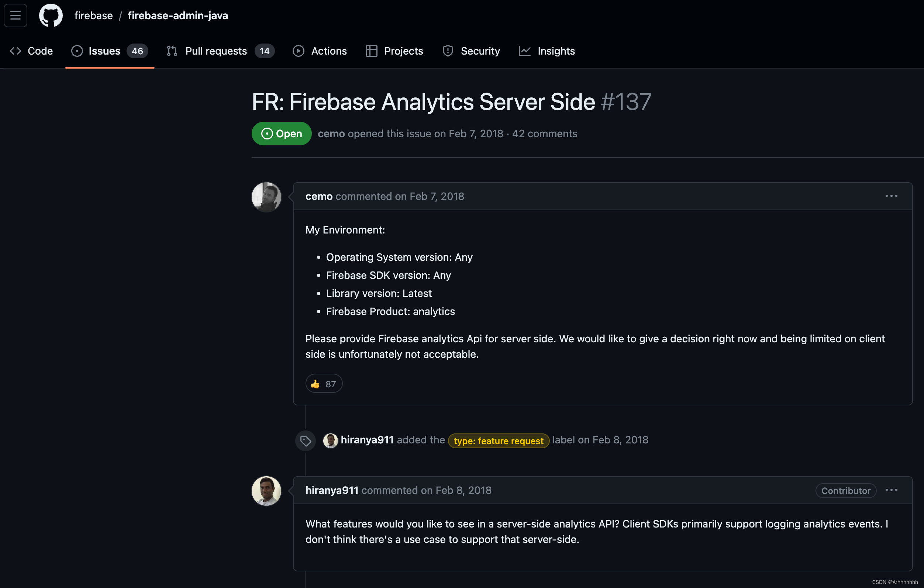
Task: Open the firebase organization link
Action: click(94, 16)
